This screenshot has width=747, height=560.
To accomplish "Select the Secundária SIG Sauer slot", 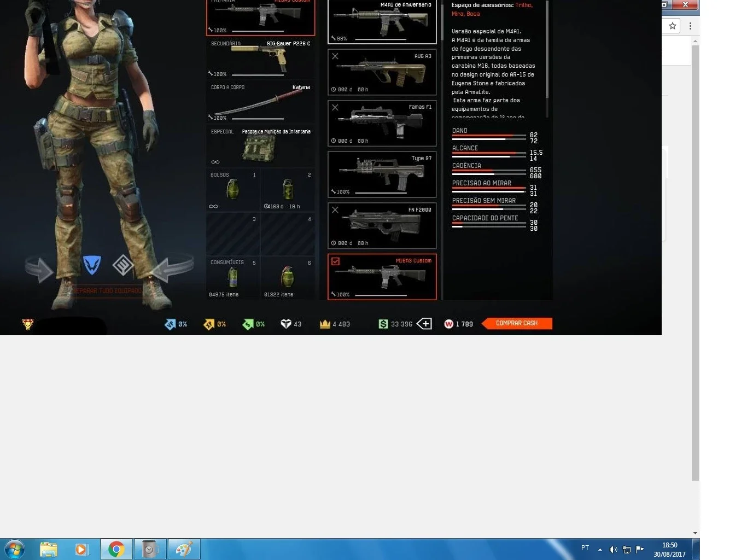I will tap(260, 58).
